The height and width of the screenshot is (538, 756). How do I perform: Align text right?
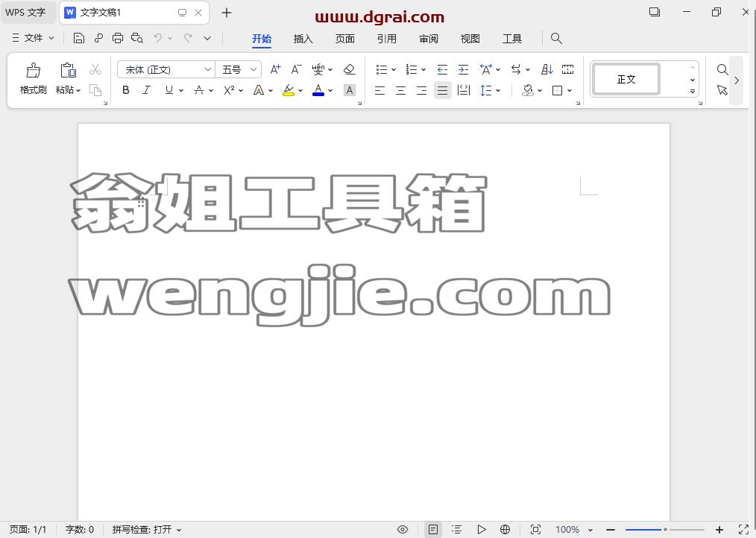(x=421, y=90)
